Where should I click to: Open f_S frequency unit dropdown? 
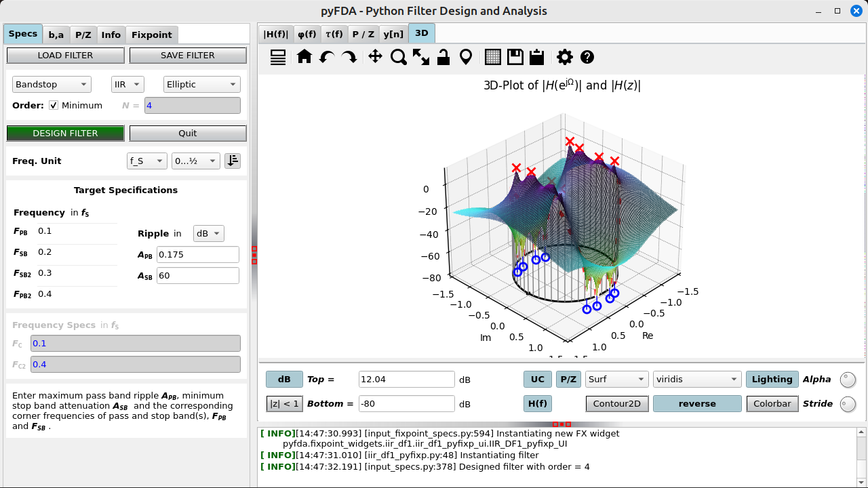point(147,161)
